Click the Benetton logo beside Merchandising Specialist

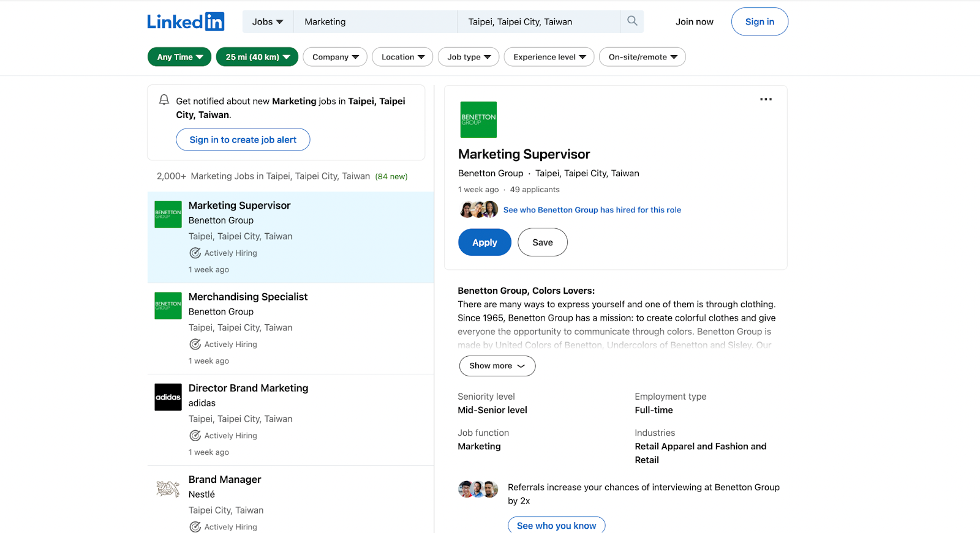point(168,305)
